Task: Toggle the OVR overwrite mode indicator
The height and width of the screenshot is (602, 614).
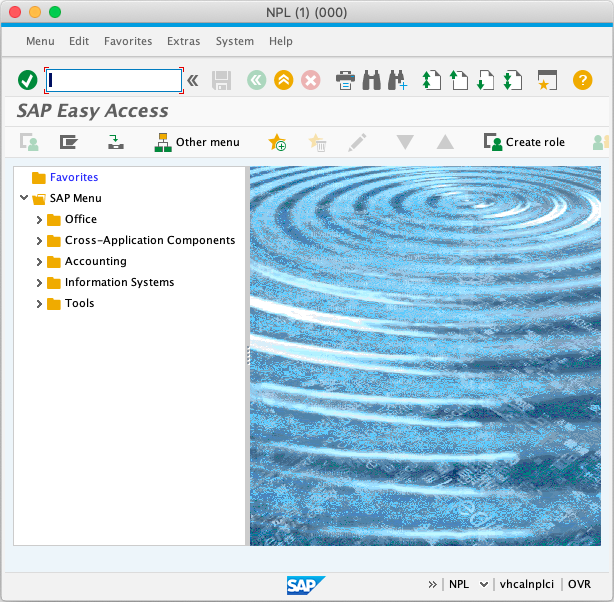Action: (579, 584)
